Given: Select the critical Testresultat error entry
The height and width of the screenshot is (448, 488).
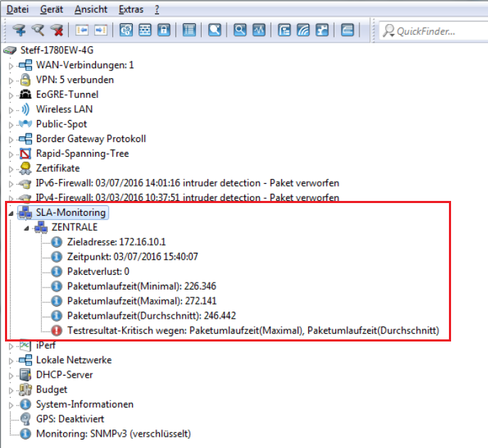Looking at the screenshot, I should coord(254,330).
